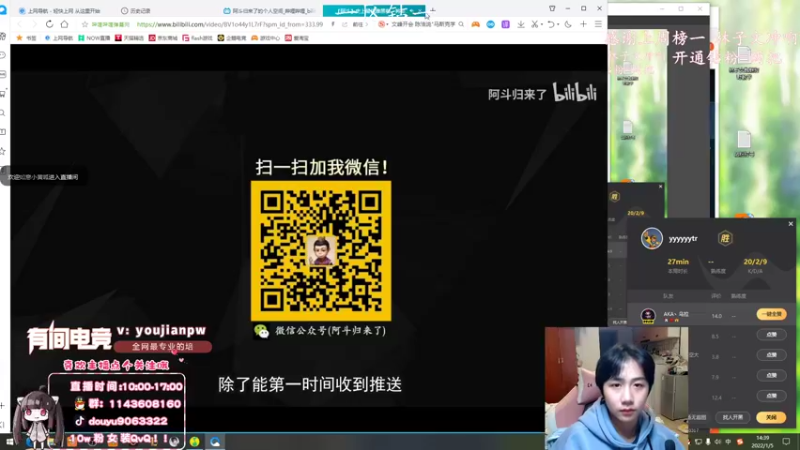Click the 找人开黑 button

click(733, 417)
